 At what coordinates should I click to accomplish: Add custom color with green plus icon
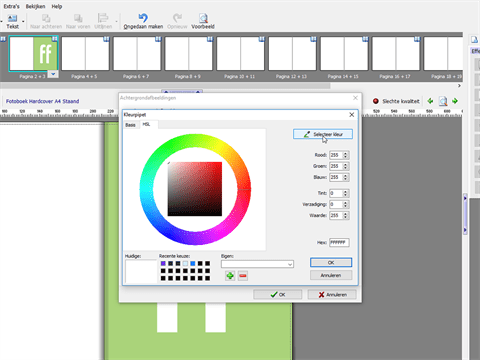230,276
